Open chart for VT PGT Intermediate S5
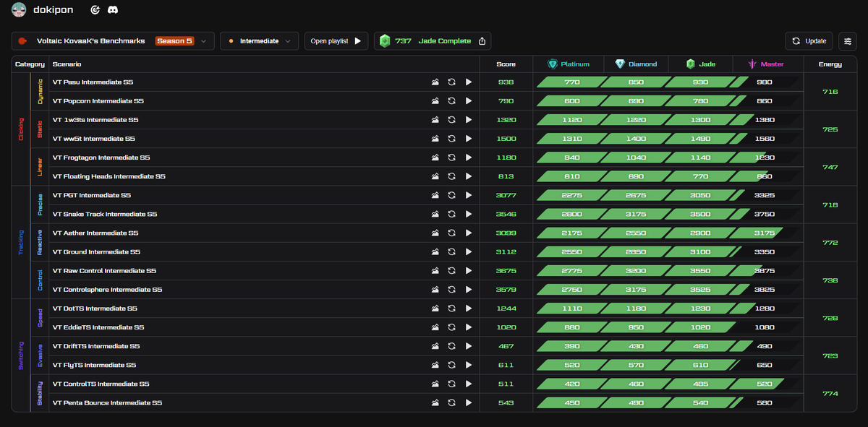 point(435,195)
